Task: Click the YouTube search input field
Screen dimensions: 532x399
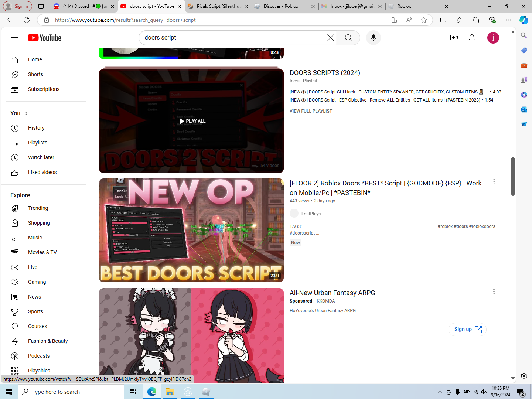Action: point(235,38)
